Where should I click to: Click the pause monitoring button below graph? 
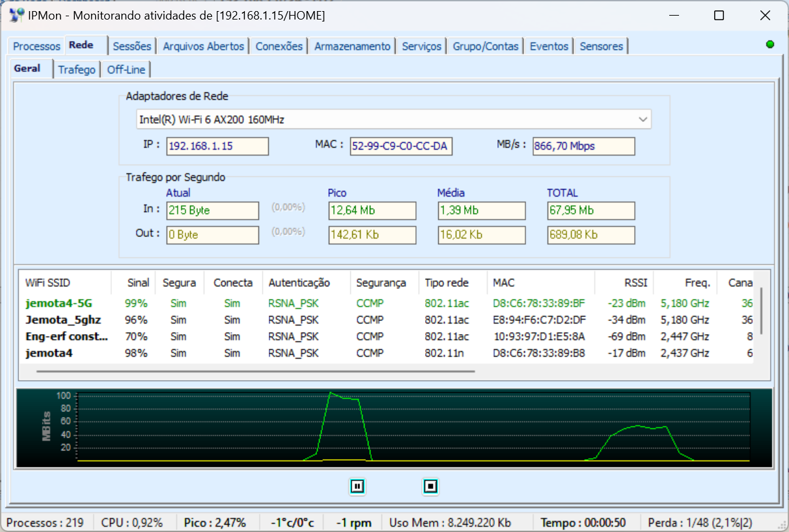pyautogui.click(x=357, y=486)
